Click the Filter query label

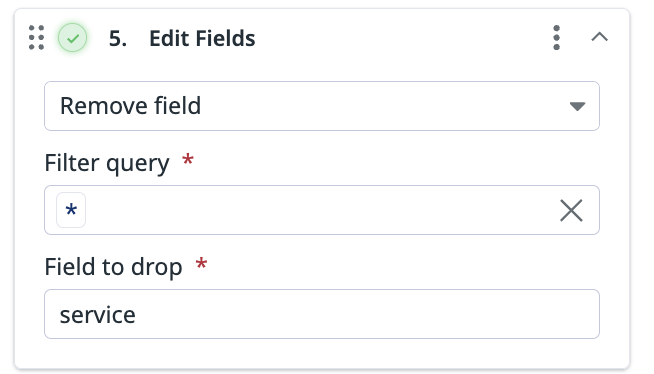point(107,163)
